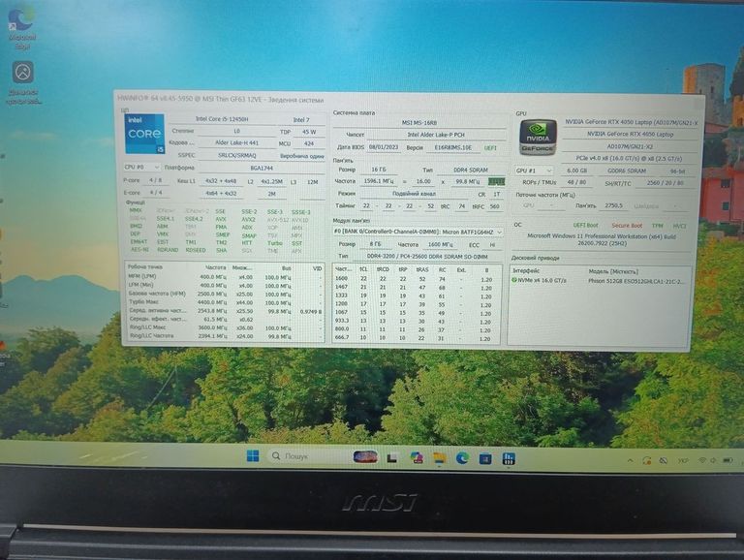Click the taskbar search box Пошук
The width and height of the screenshot is (744, 560).
(309, 456)
